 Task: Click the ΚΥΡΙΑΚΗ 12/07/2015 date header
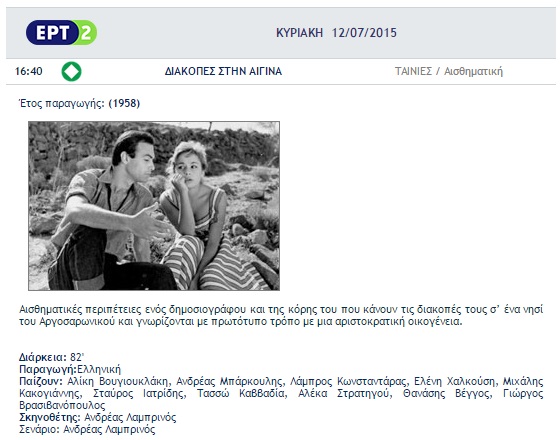pyautogui.click(x=336, y=33)
